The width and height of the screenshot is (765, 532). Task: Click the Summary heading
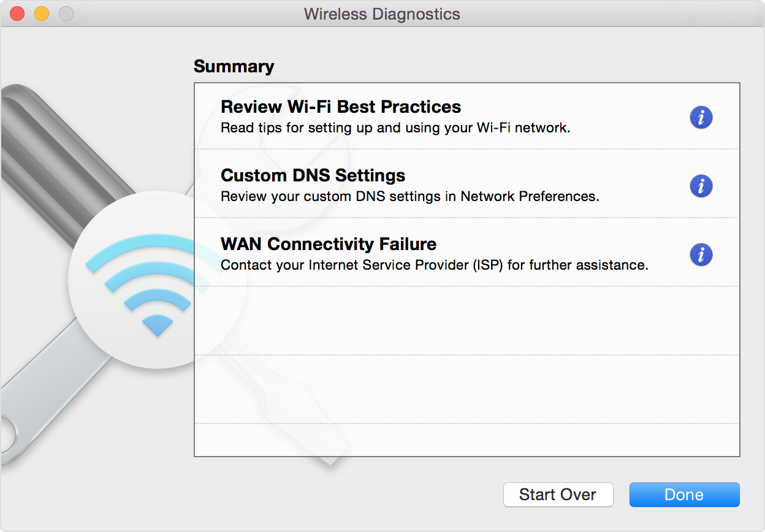click(x=234, y=66)
